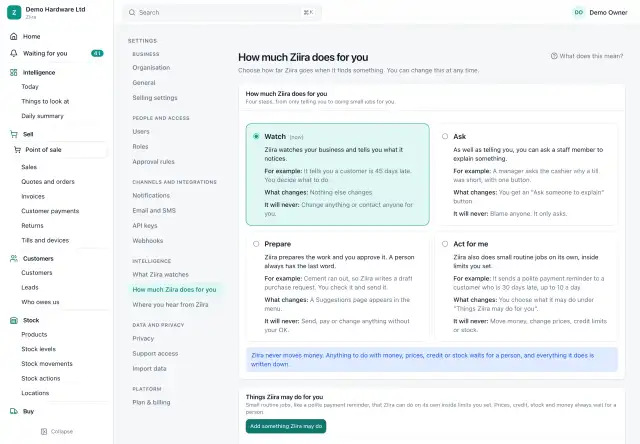The image size is (640, 444).
Task: Click Add something Ziira may do
Action: [x=286, y=426]
